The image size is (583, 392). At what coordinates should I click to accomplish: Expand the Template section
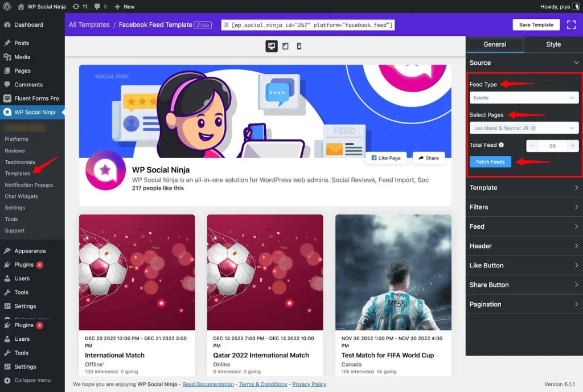524,188
